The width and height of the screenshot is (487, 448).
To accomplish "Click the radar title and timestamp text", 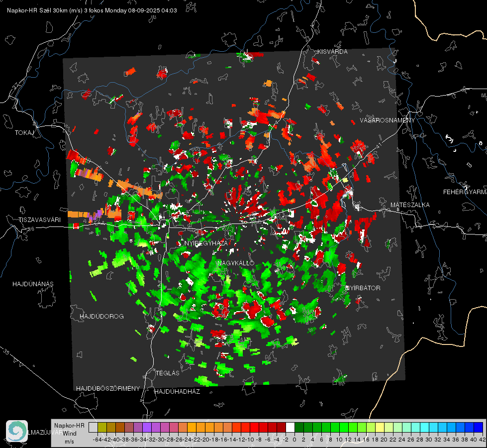I will [x=92, y=10].
